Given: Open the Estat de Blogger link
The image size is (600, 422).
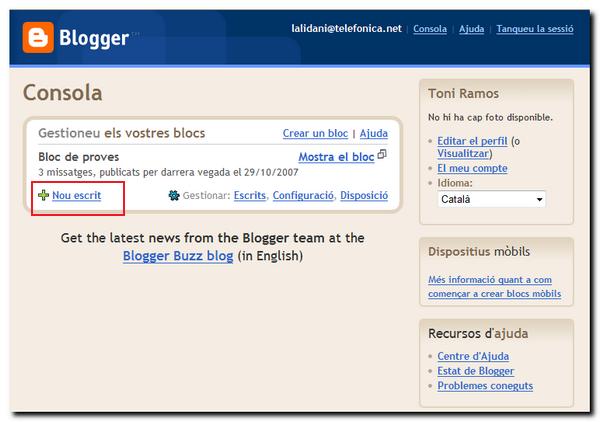Looking at the screenshot, I should pyautogui.click(x=476, y=371).
